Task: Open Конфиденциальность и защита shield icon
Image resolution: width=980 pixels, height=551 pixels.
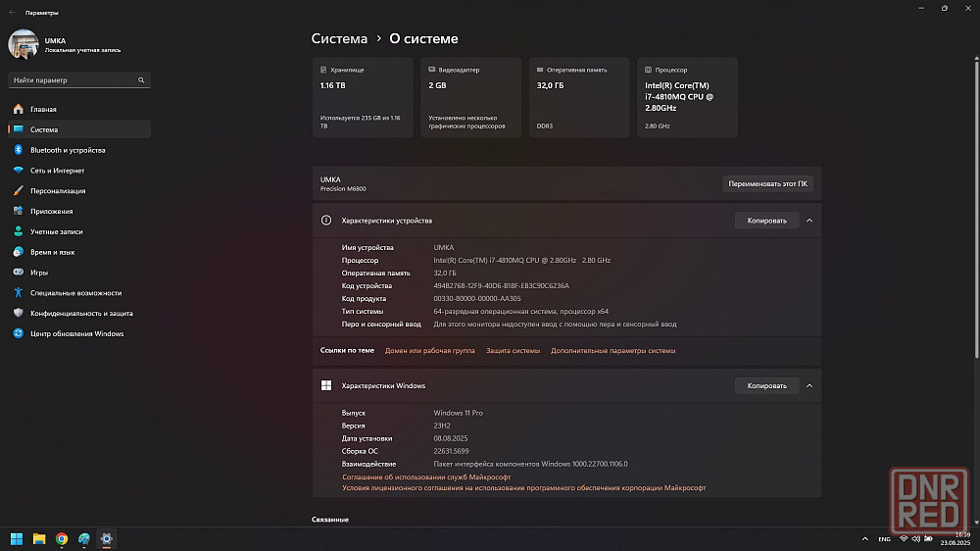Action: click(x=18, y=313)
